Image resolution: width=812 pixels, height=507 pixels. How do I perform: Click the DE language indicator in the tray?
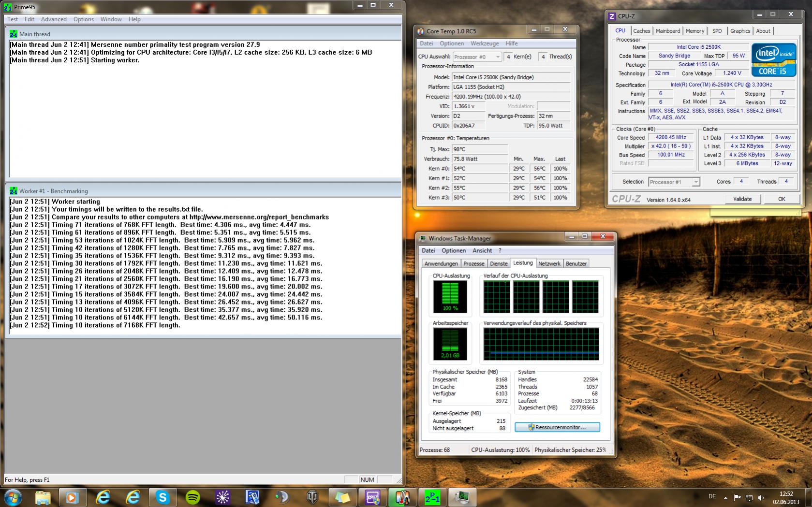point(712,496)
